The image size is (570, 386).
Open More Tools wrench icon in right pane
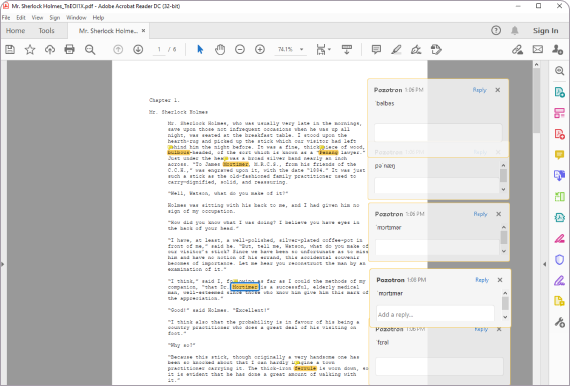pyautogui.click(x=559, y=322)
